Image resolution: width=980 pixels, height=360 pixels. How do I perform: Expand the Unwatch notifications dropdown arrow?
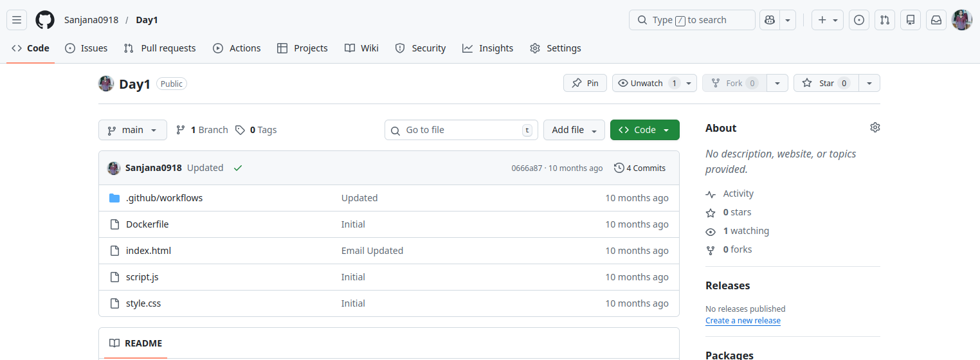(689, 83)
